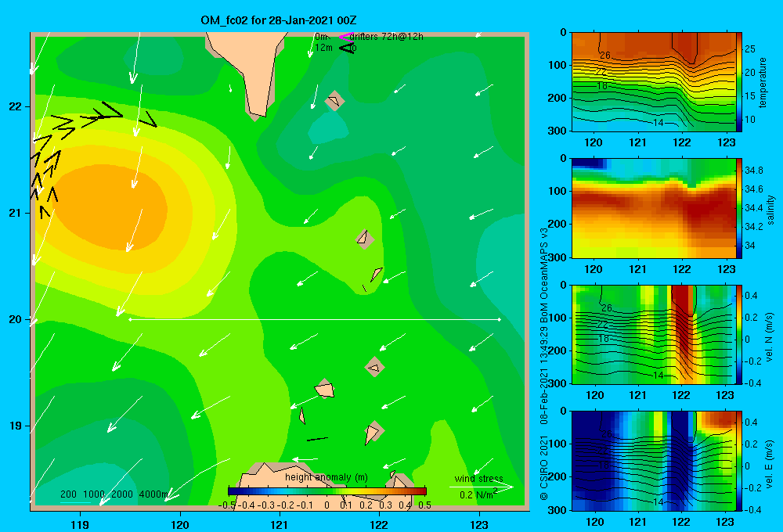Click the 0.5 end of height anomaly scale
The width and height of the screenshot is (783, 532).
(x=425, y=505)
